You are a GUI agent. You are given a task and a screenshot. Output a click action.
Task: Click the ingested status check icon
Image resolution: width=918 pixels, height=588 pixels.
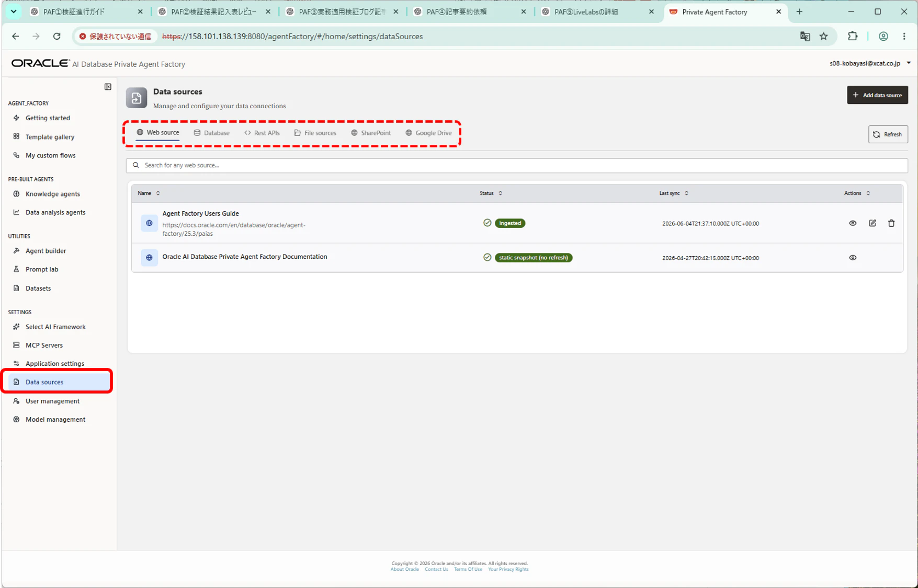click(488, 223)
